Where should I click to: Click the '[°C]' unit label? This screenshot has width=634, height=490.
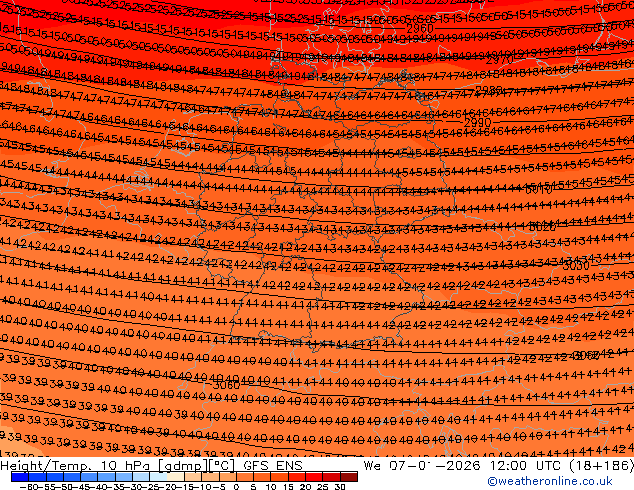point(222,466)
